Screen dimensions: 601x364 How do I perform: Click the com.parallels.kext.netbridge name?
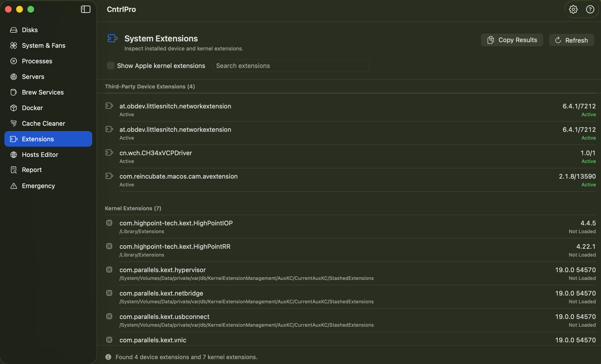point(161,293)
